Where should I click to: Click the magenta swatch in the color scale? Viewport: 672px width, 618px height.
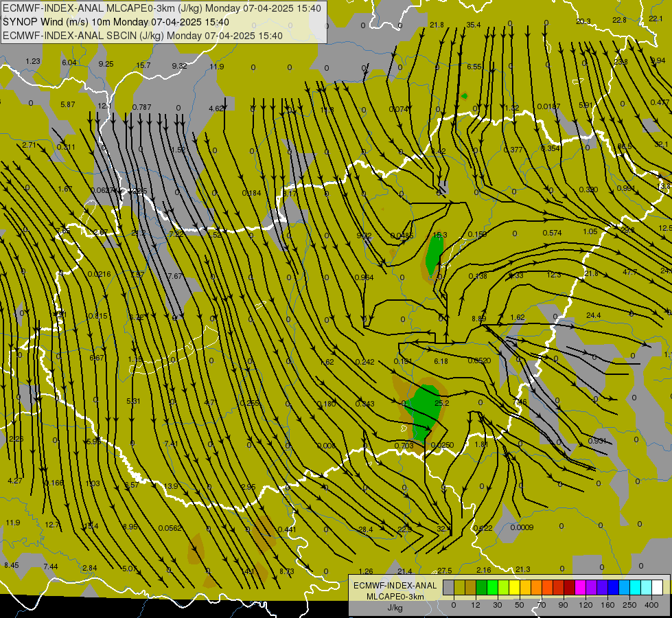point(580,587)
